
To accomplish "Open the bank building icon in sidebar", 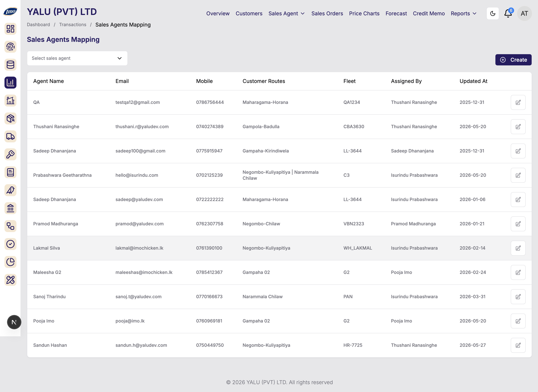I will click(x=10, y=208).
